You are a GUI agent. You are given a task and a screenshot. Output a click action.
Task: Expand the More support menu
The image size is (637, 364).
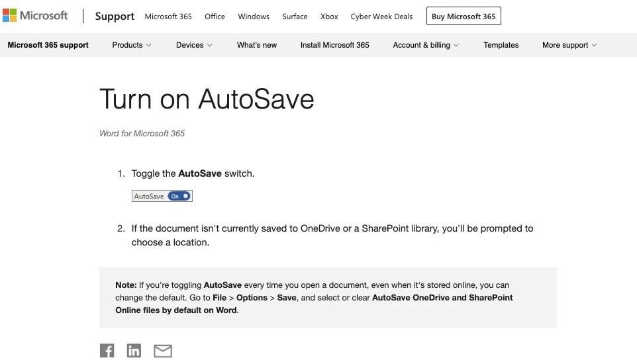click(569, 45)
